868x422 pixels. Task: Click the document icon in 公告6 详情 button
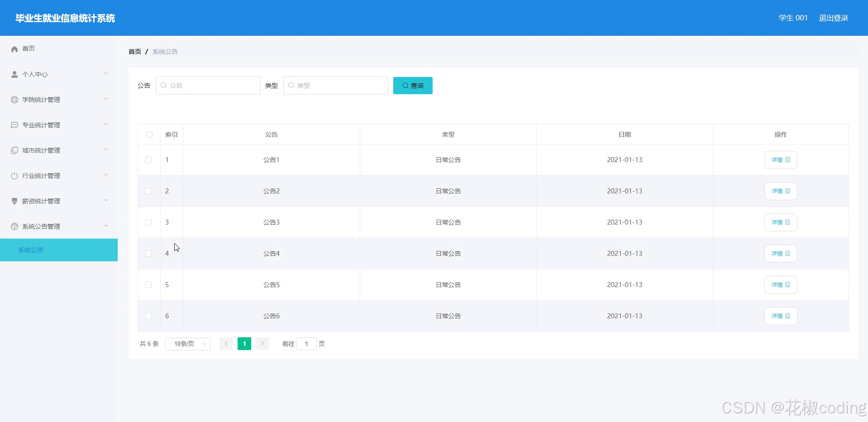pos(787,316)
